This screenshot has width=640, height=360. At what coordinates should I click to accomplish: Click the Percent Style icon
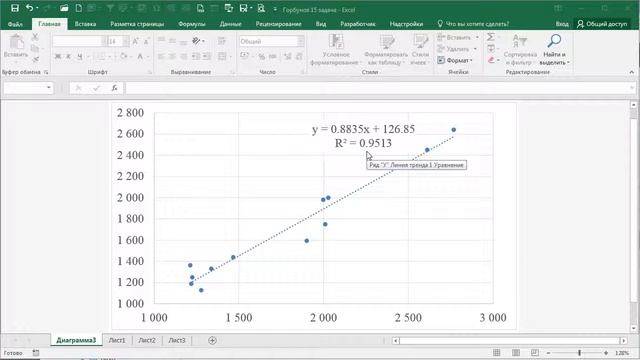point(262,56)
